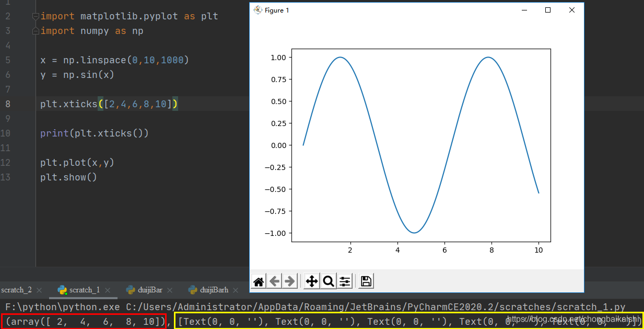Screen dimensions: 644x329
Task: Switch to the scratch_2 tab
Action: [x=16, y=290]
